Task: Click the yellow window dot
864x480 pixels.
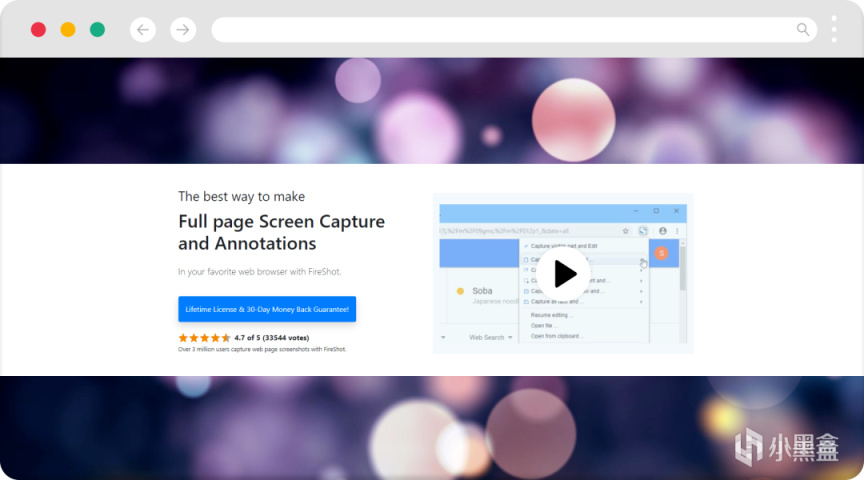Action: (68, 30)
